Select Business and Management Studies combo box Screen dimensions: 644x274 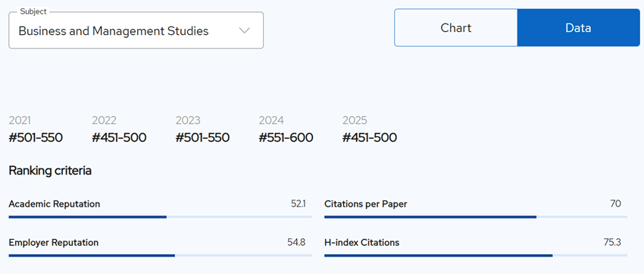(136, 30)
